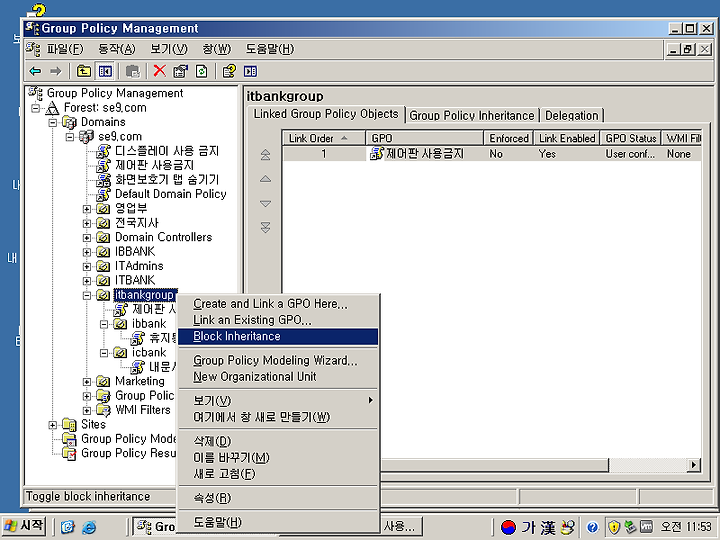Switch to Group Policy Inheritance tab
Viewport: 720px width, 540px height.
pos(472,115)
